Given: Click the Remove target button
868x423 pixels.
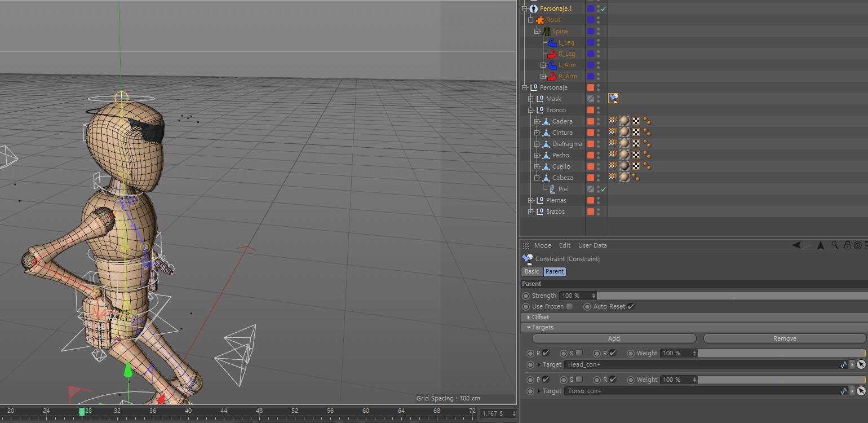Looking at the screenshot, I should tap(785, 338).
